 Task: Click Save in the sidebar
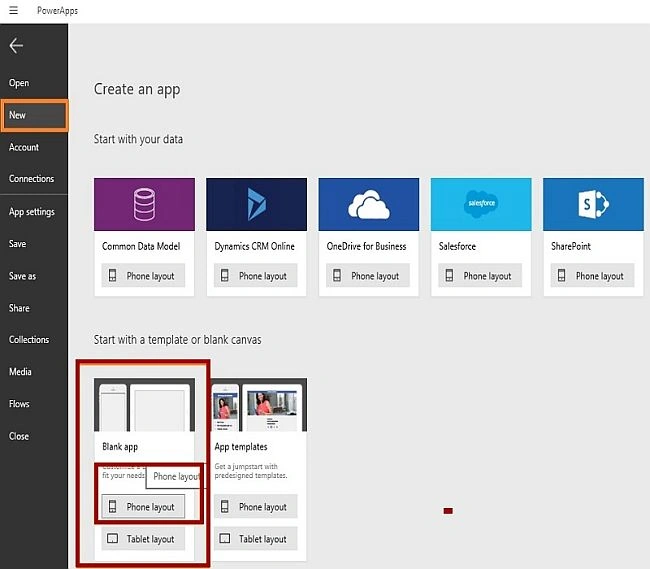click(x=17, y=244)
